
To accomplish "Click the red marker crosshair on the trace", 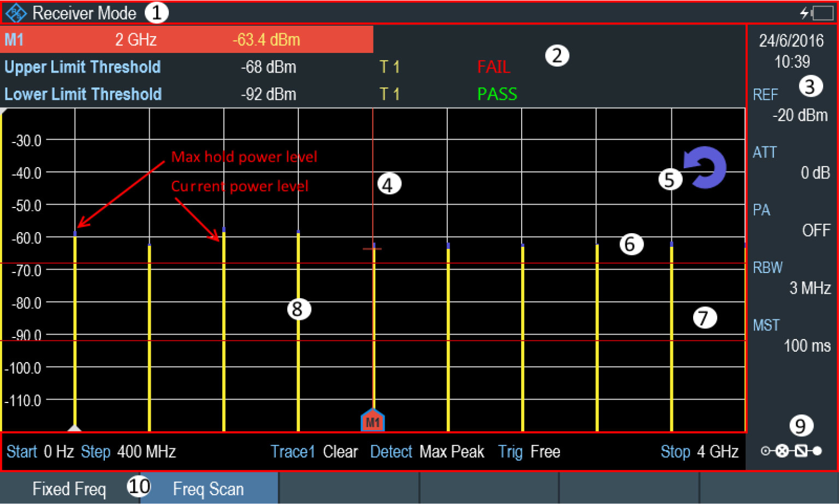I will click(372, 248).
